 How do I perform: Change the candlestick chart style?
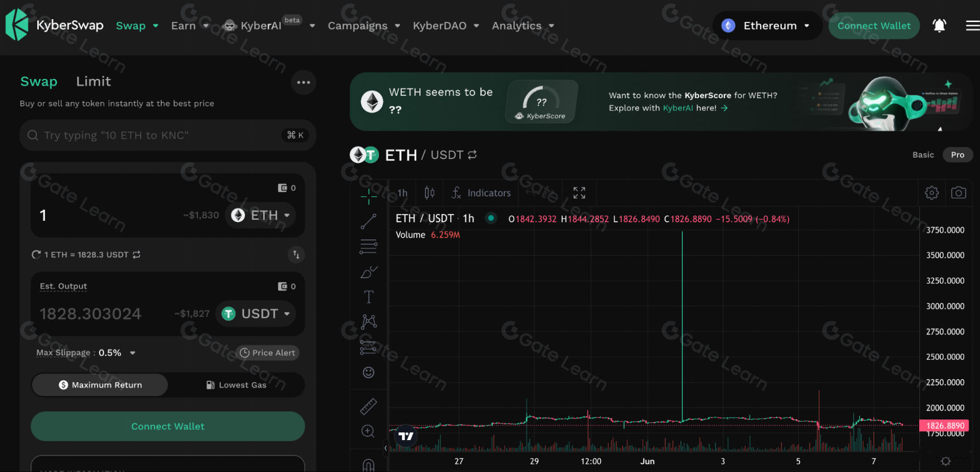click(x=429, y=193)
